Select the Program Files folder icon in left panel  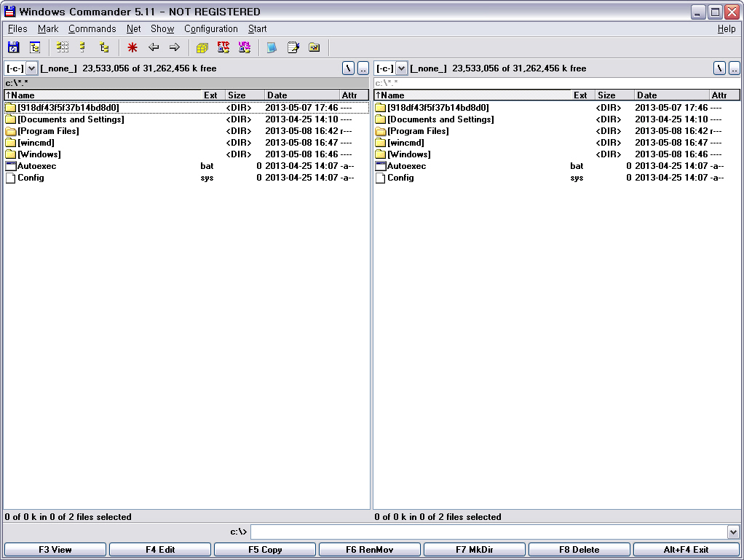[x=10, y=131]
